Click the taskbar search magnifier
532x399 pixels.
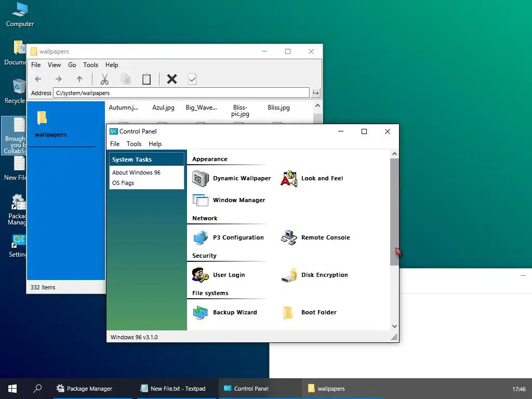pos(37,388)
